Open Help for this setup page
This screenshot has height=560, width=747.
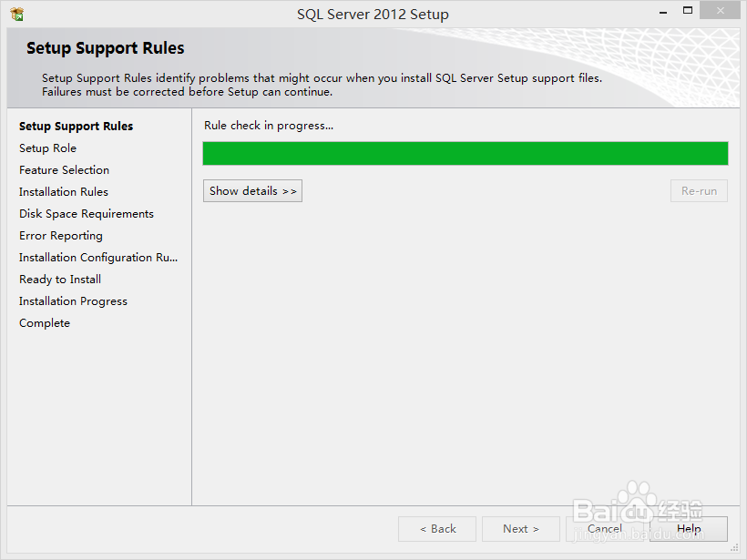(689, 528)
